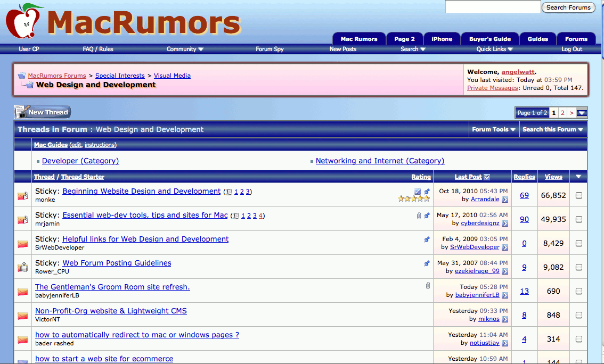Screen dimensions: 604x364
Task: Open Networking and Internet (Category) link
Action: (380, 161)
